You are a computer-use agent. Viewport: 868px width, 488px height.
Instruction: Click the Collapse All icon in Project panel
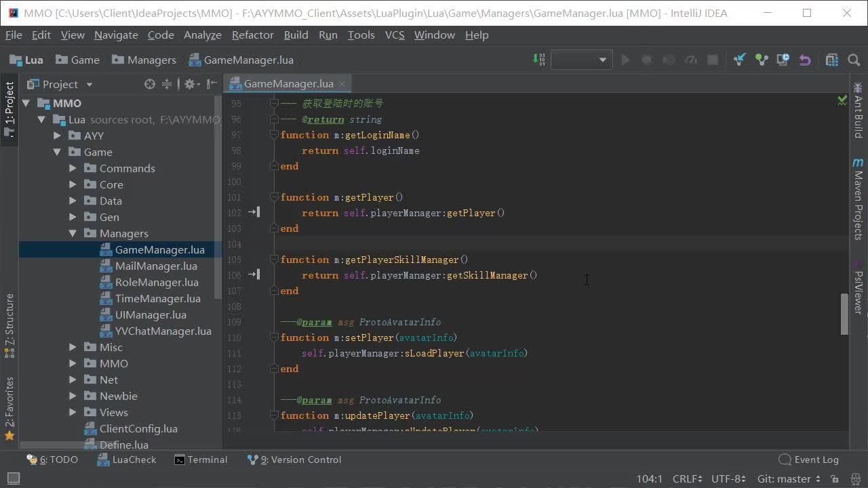click(x=166, y=84)
